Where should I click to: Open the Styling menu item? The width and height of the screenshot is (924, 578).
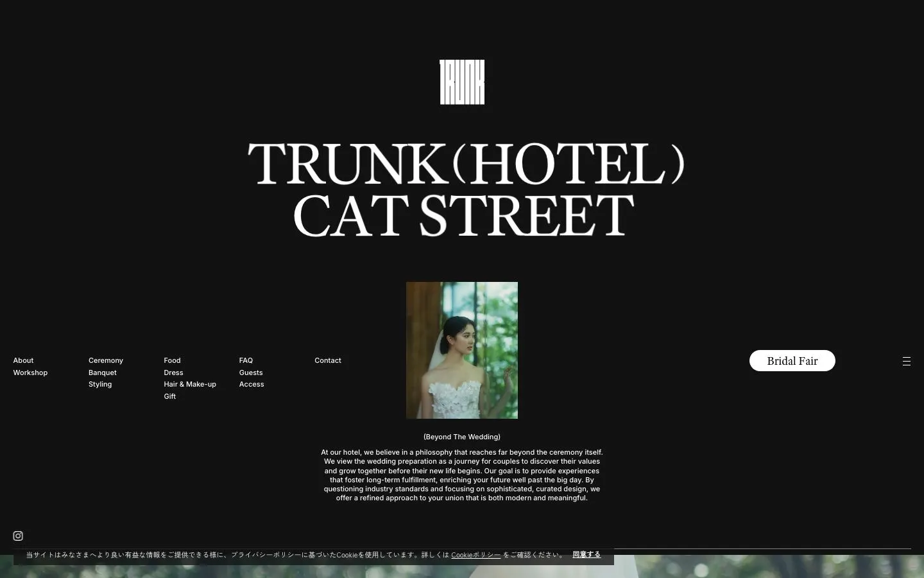click(x=100, y=384)
